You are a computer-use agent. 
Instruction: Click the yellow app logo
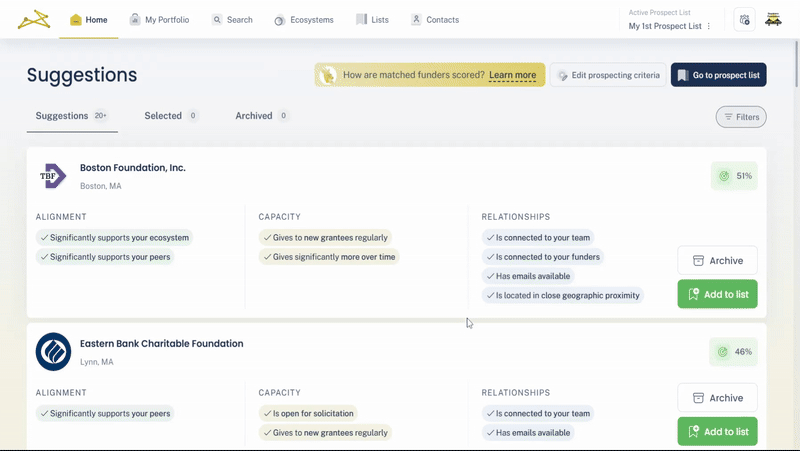pyautogui.click(x=34, y=20)
